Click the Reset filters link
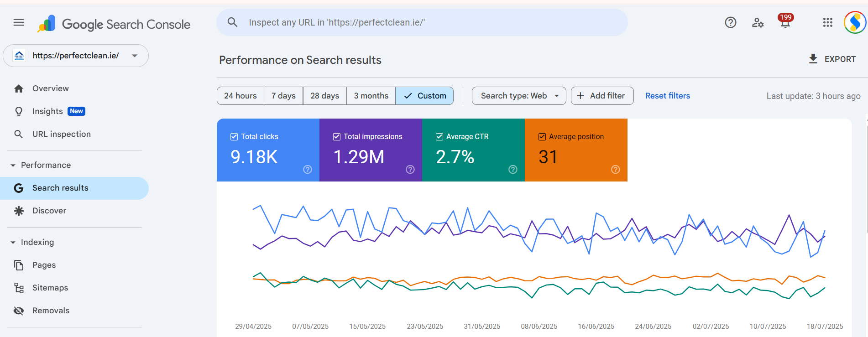Image resolution: width=868 pixels, height=337 pixels. coord(667,96)
